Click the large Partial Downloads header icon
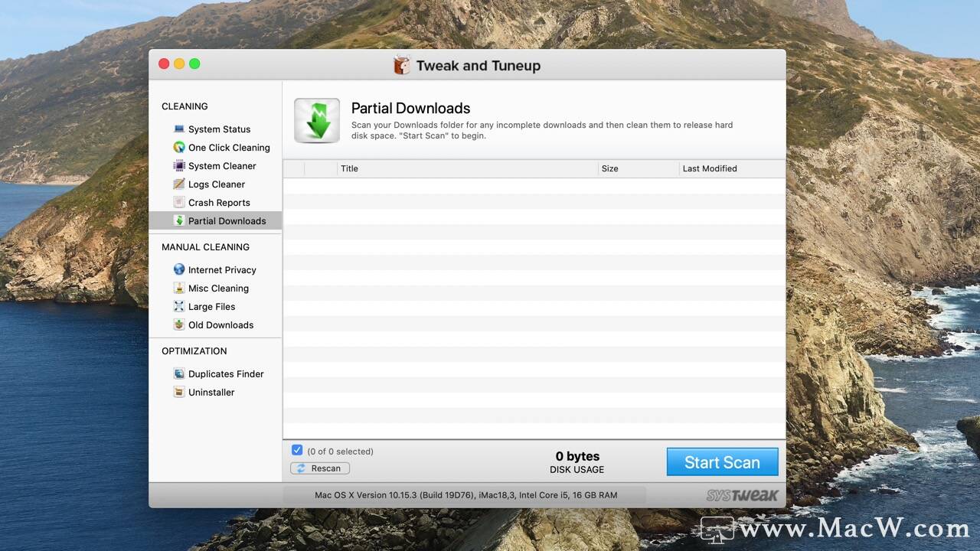 [x=317, y=120]
